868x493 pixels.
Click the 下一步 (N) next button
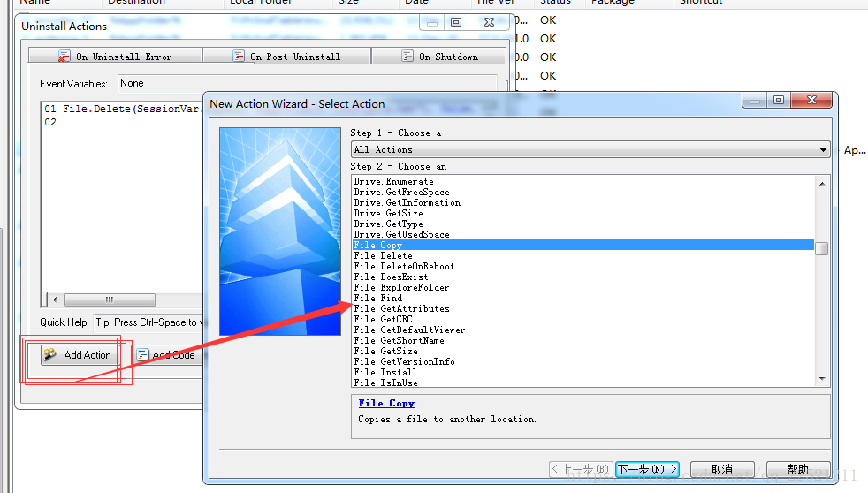click(647, 469)
